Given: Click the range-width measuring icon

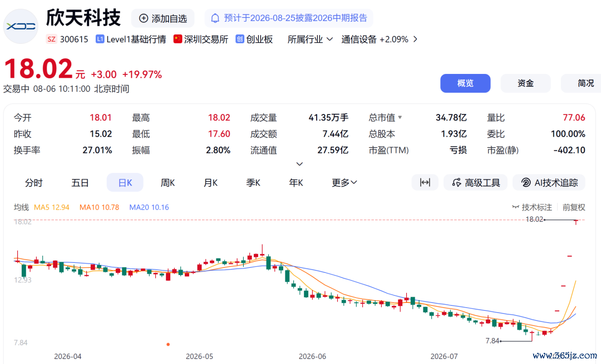Looking at the screenshot, I should (425, 183).
